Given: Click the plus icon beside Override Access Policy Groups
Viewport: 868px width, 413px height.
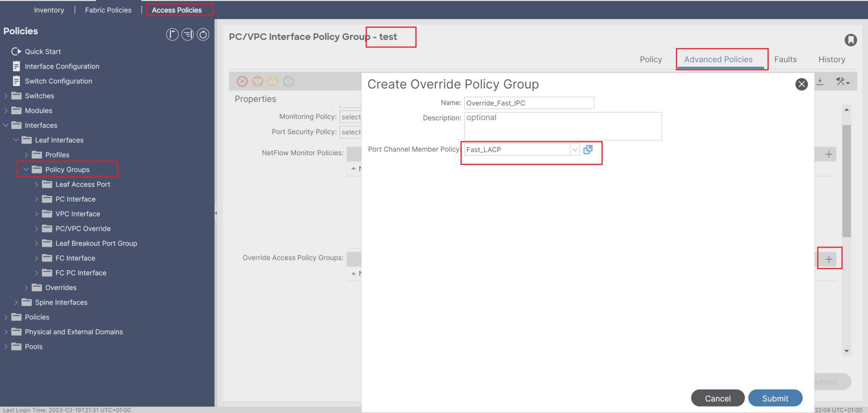Looking at the screenshot, I should click(x=829, y=258).
